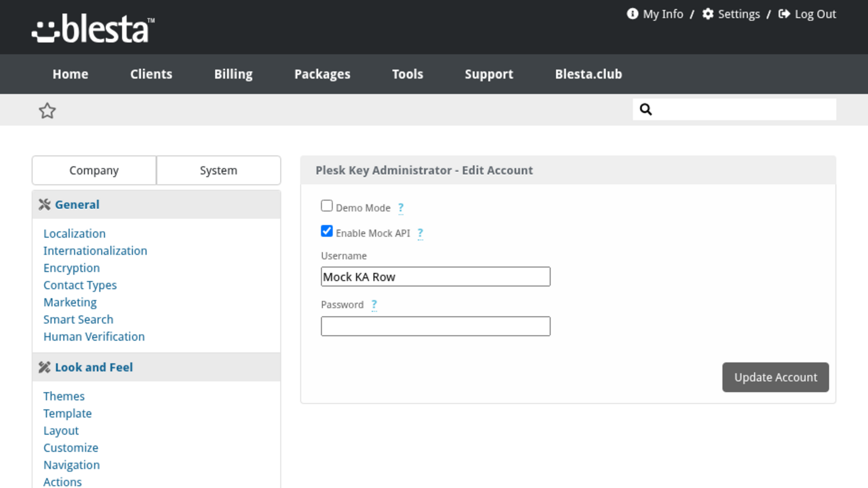Open the Support menu
The height and width of the screenshot is (488, 868).
(x=489, y=74)
